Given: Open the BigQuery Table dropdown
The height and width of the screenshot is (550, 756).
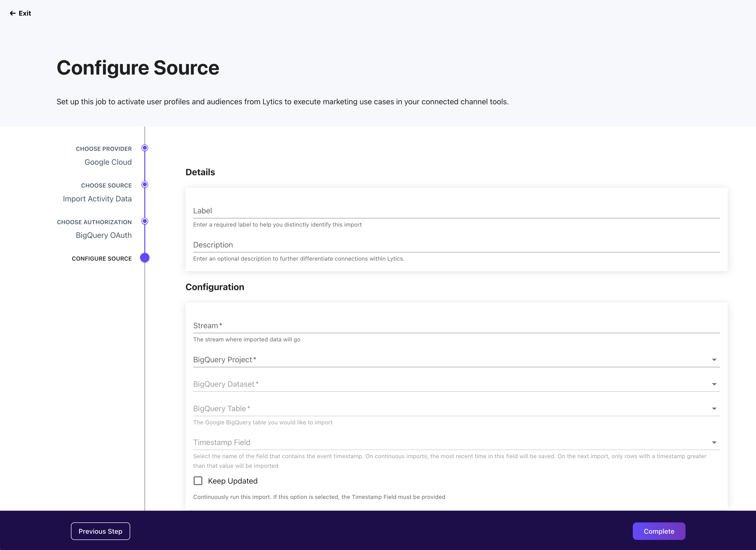Looking at the screenshot, I should [456, 409].
